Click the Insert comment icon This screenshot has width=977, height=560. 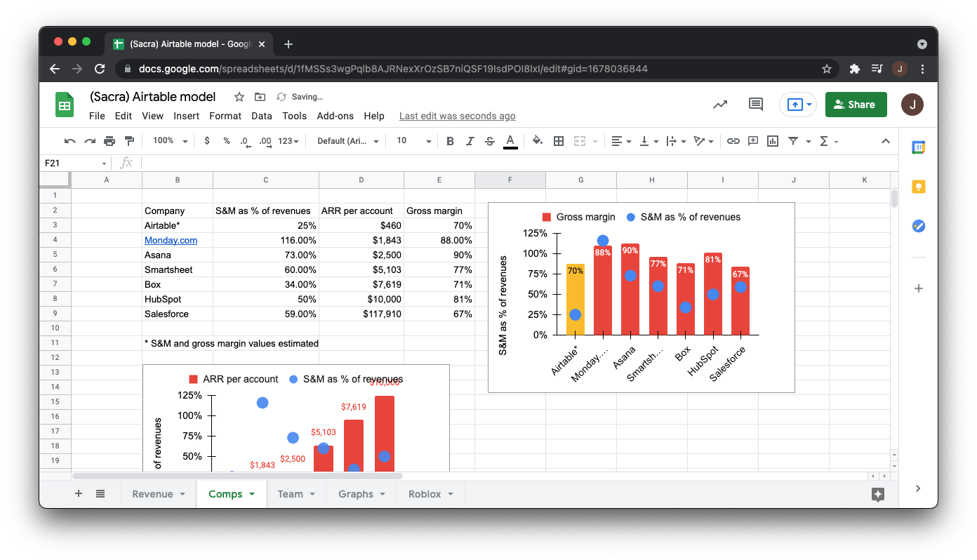[x=753, y=141]
